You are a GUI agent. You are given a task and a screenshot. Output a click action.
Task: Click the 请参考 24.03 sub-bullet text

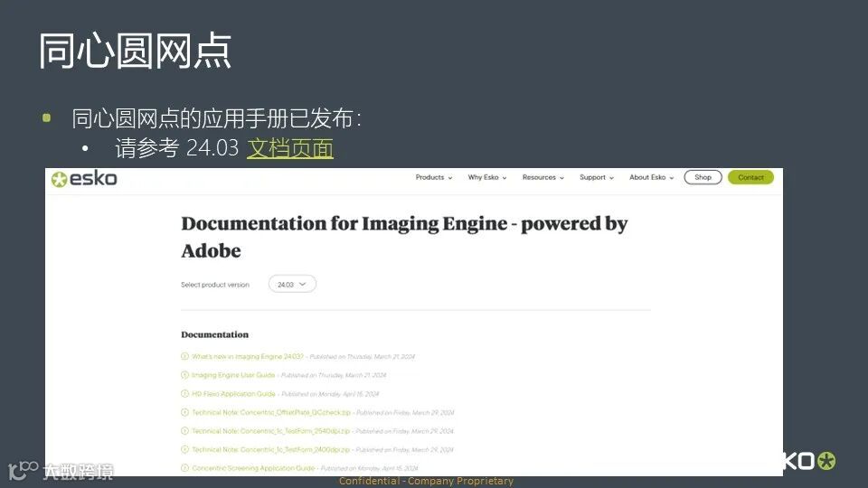(176, 147)
